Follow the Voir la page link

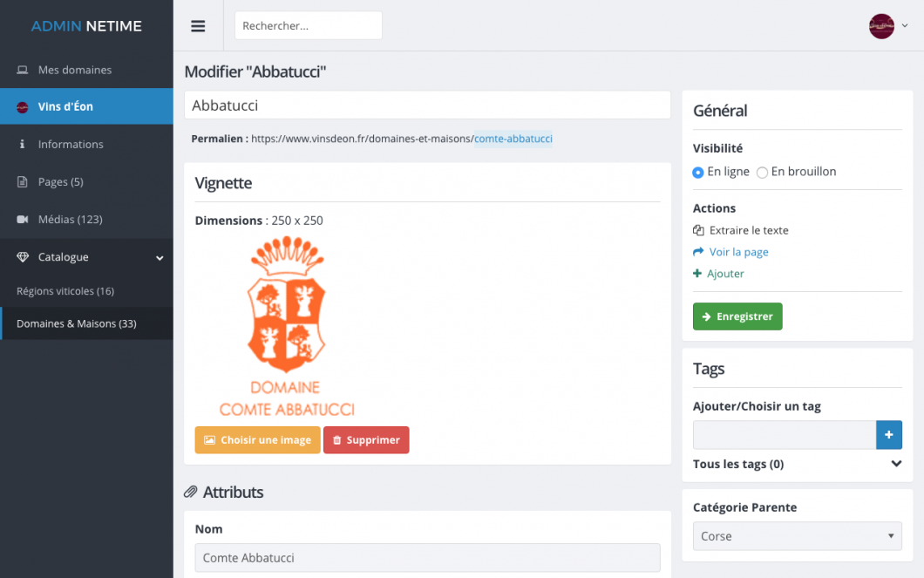click(x=738, y=252)
